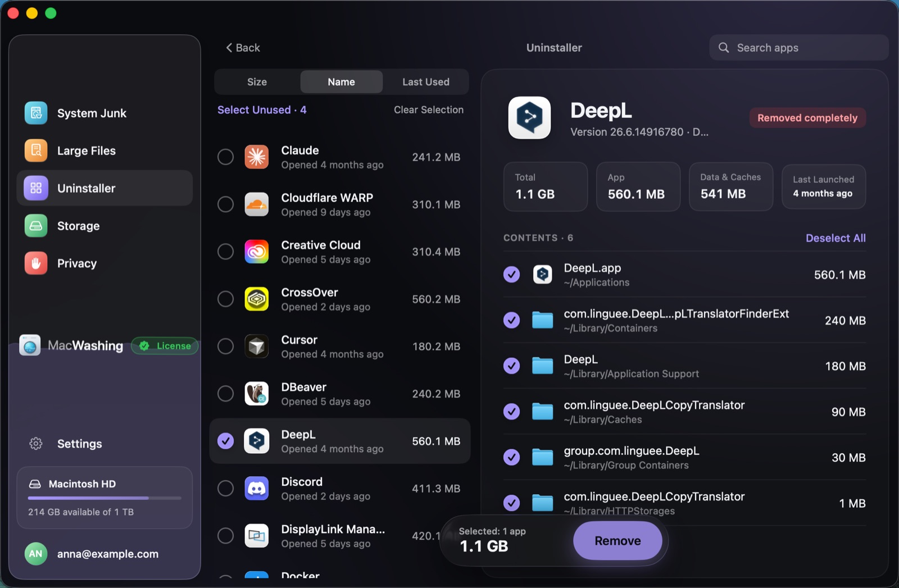Viewport: 899px width, 588px height.
Task: Open Privacy hand icon in sidebar
Action: pos(36,263)
